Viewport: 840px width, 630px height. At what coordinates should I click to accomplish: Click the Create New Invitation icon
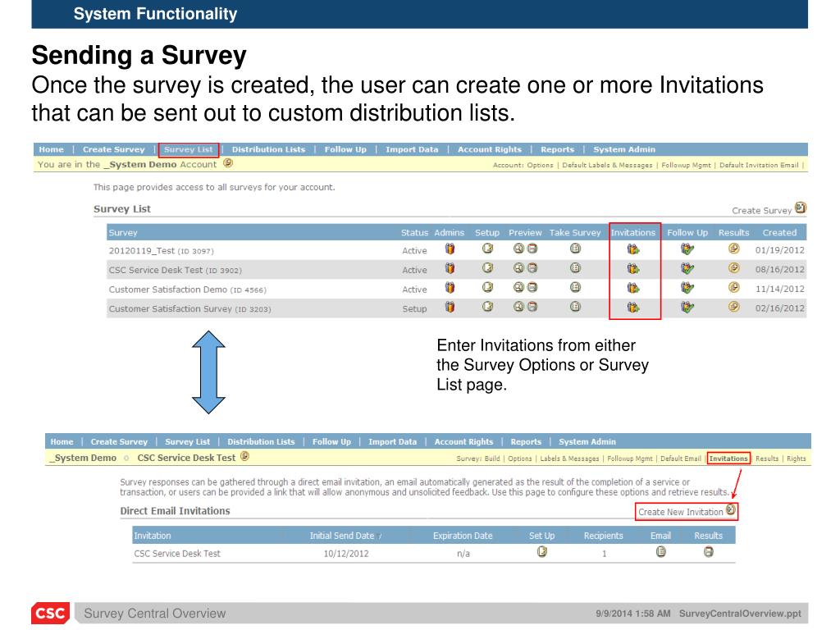tap(731, 509)
